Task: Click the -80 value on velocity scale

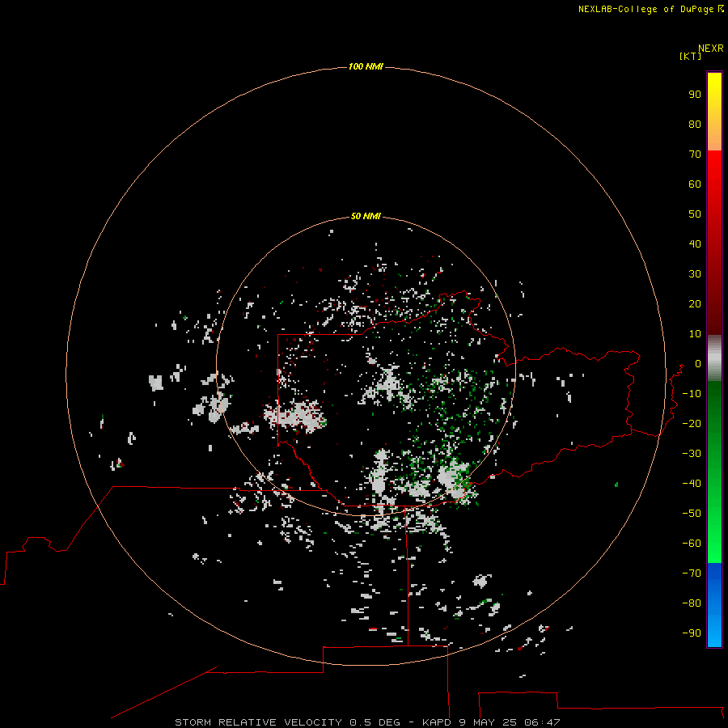Action: [692, 603]
